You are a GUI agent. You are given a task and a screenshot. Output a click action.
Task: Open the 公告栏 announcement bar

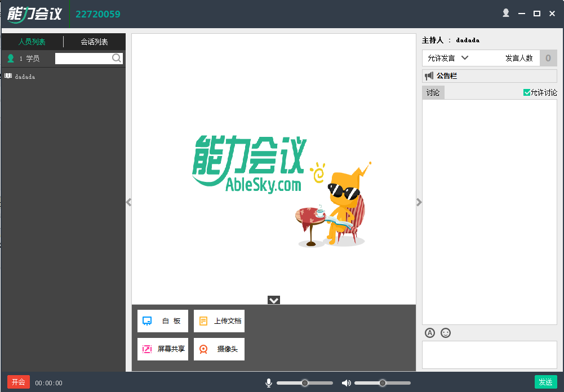pyautogui.click(x=490, y=76)
